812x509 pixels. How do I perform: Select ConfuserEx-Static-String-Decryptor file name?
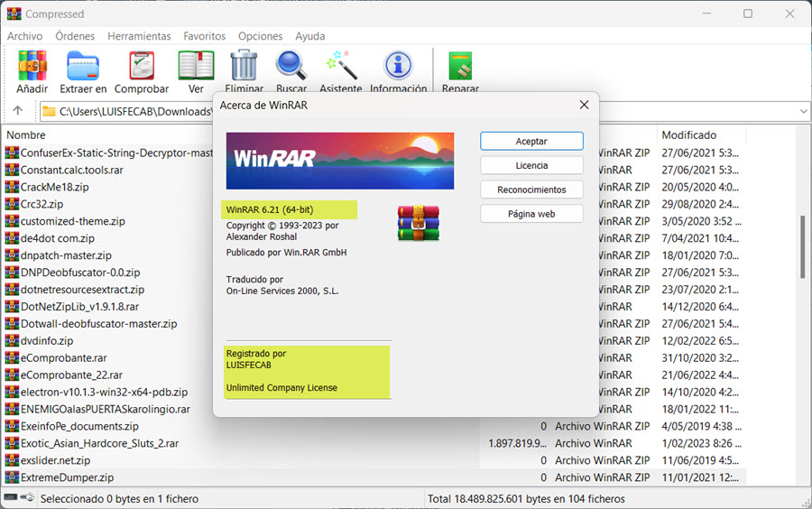(116, 153)
